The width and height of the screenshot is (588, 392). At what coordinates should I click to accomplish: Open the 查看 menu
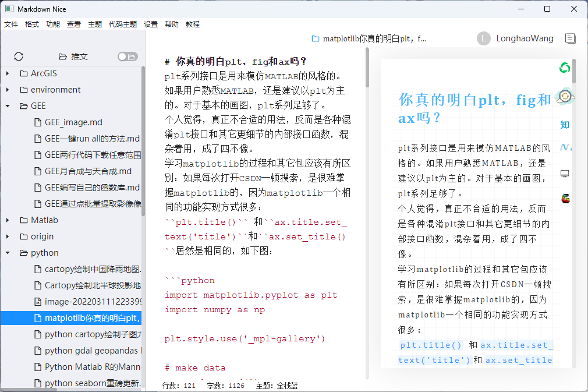[74, 24]
